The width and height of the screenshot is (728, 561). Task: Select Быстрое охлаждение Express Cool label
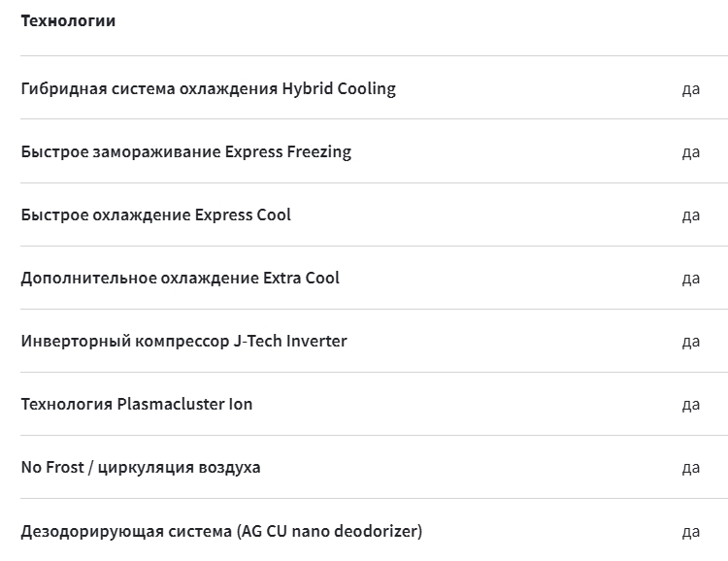[x=156, y=214]
